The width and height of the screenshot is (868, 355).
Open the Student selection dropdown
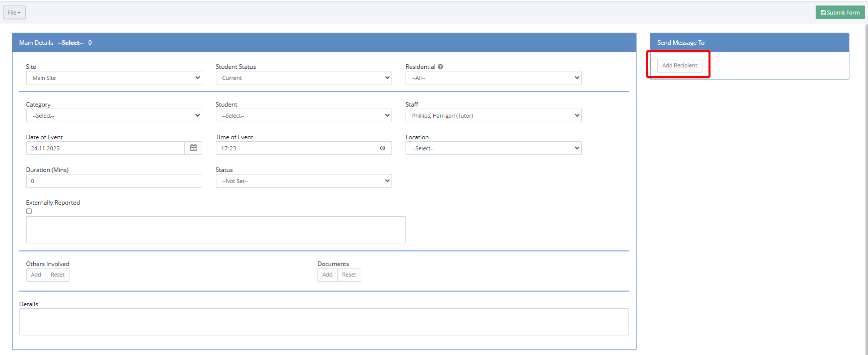point(303,116)
